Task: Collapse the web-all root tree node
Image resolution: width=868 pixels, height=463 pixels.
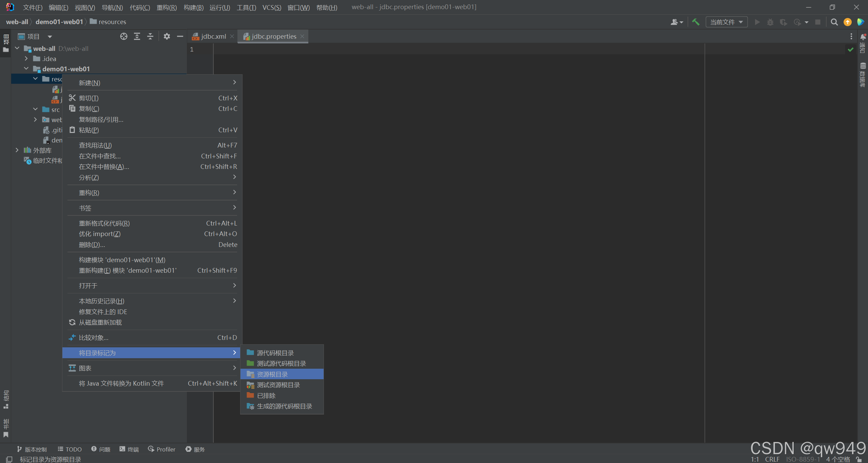Action: point(17,49)
